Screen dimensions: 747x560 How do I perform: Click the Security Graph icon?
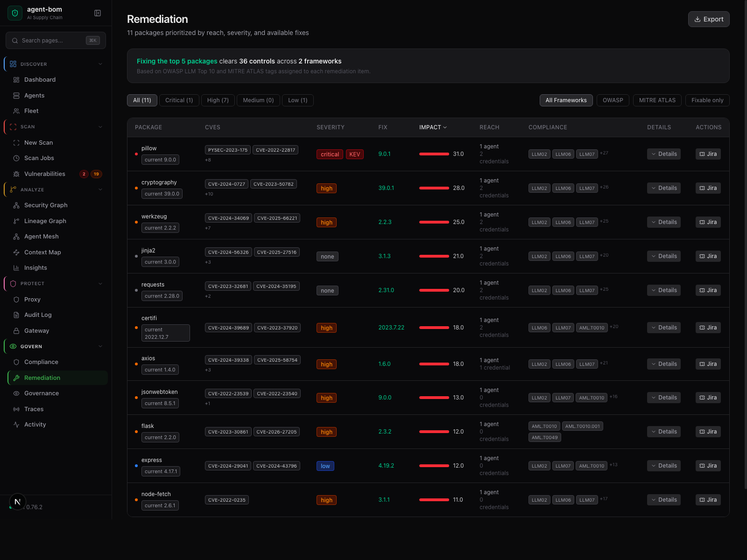(16, 205)
